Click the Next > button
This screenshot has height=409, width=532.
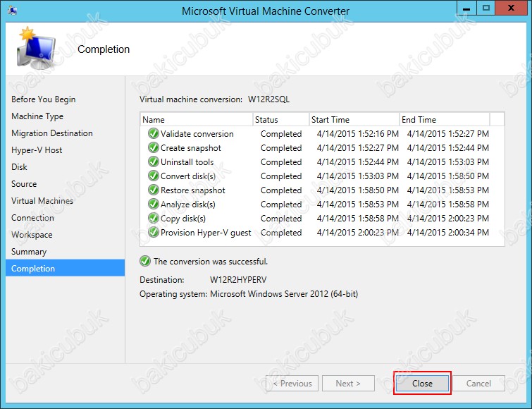348,383
